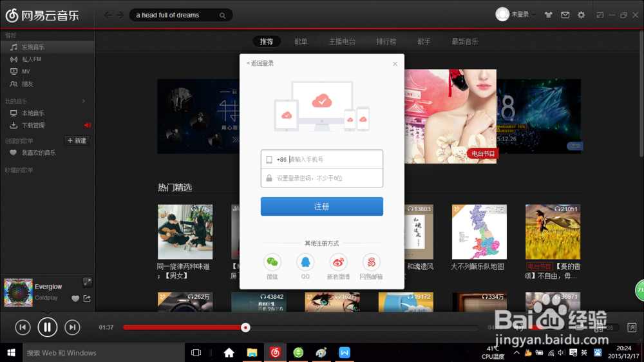This screenshot has width=644, height=362.
Task: Open the Windows Start button
Action: 11,352
